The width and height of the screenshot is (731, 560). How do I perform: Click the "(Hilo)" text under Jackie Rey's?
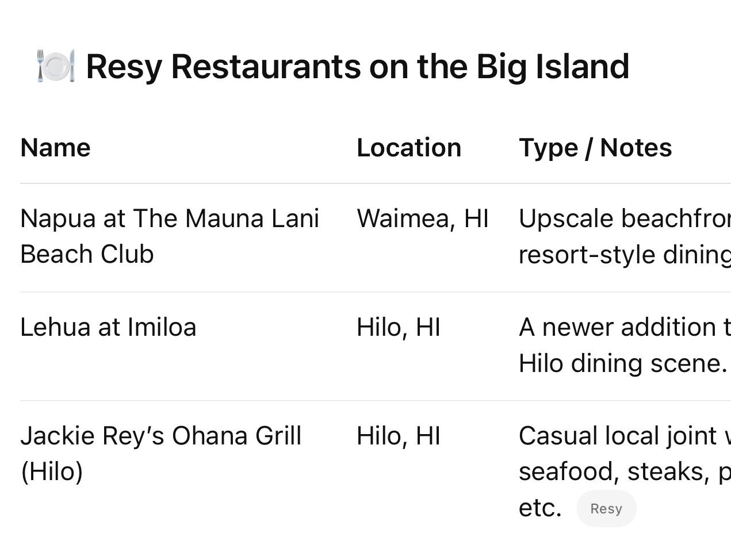click(x=52, y=471)
